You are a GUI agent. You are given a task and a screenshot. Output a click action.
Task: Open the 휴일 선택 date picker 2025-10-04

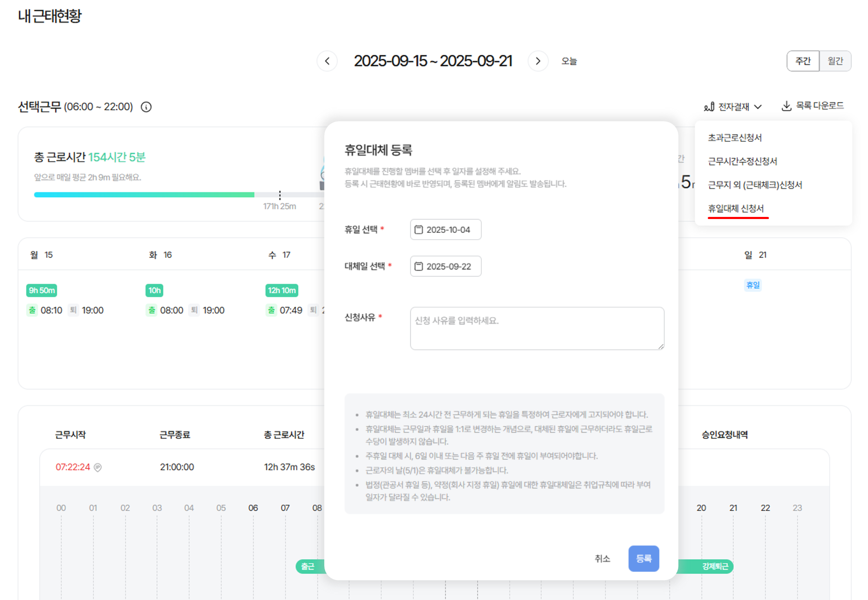pyautogui.click(x=448, y=230)
